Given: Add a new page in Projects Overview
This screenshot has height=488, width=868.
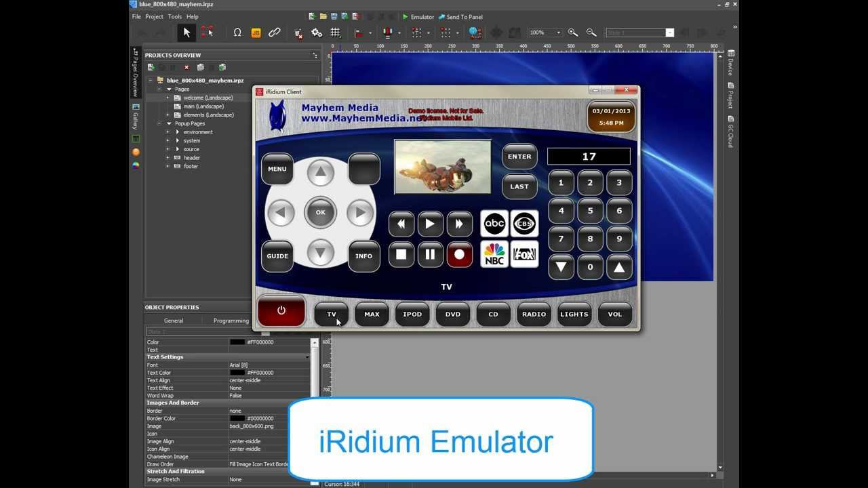Looking at the screenshot, I should pos(151,67).
